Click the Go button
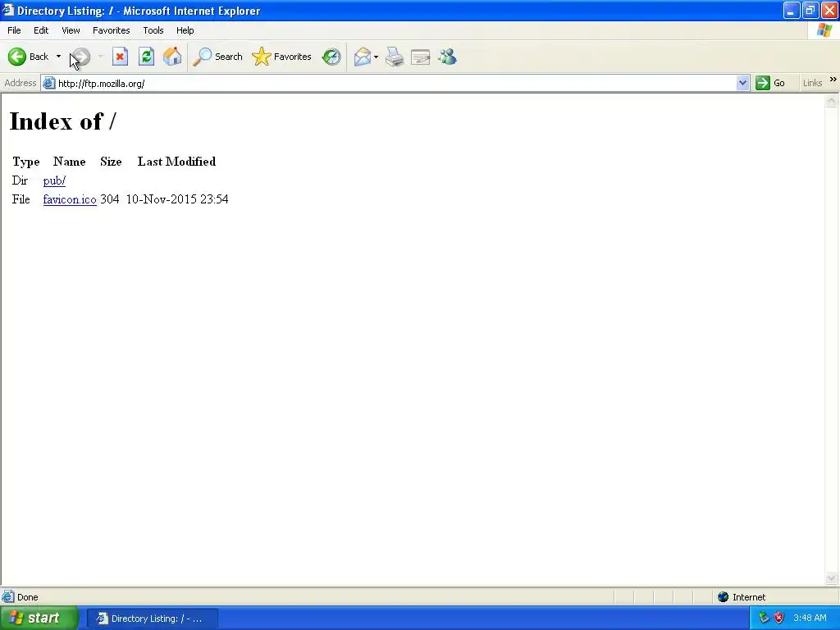This screenshot has width=840, height=630. click(770, 83)
